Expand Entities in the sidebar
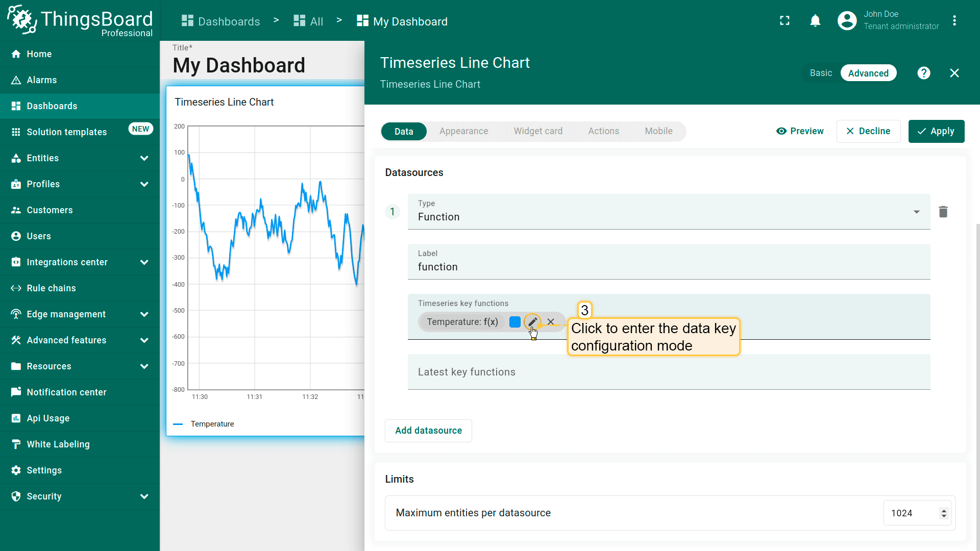980x551 pixels. pos(80,158)
